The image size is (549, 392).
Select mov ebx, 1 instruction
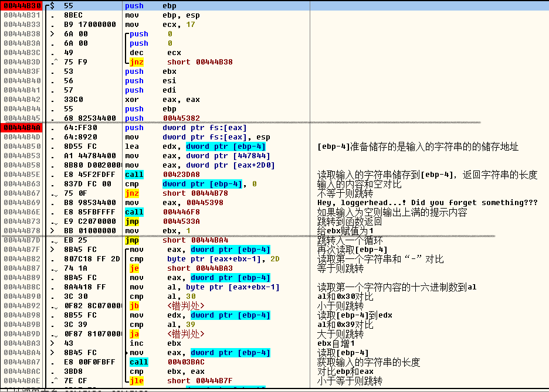(x=158, y=231)
